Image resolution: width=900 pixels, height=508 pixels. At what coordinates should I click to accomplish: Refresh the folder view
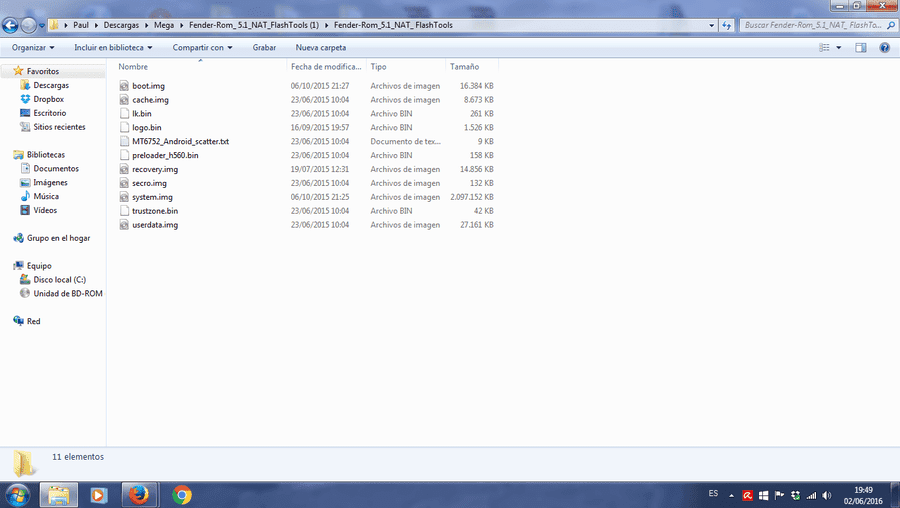coord(727,25)
